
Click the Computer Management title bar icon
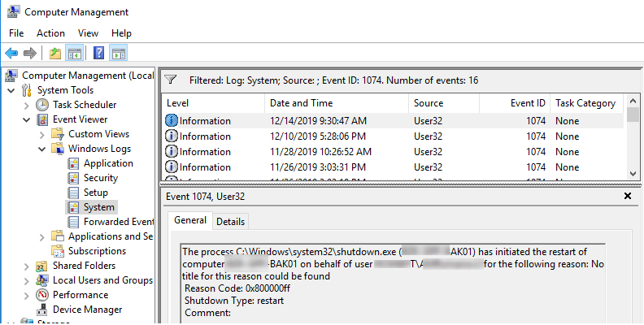[x=14, y=12]
